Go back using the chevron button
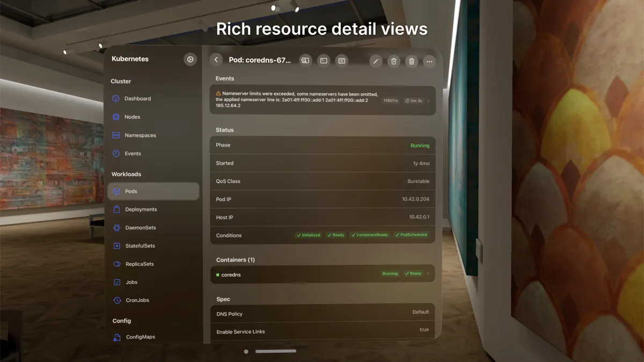 pyautogui.click(x=216, y=60)
